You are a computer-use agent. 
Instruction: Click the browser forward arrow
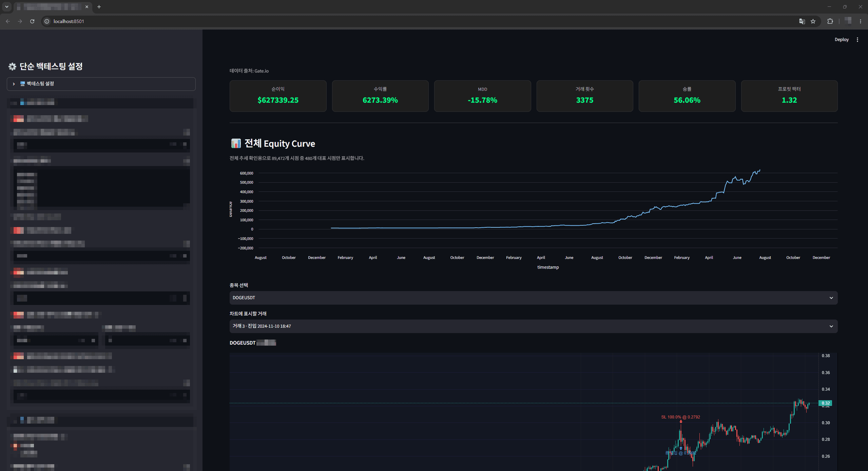tap(20, 21)
